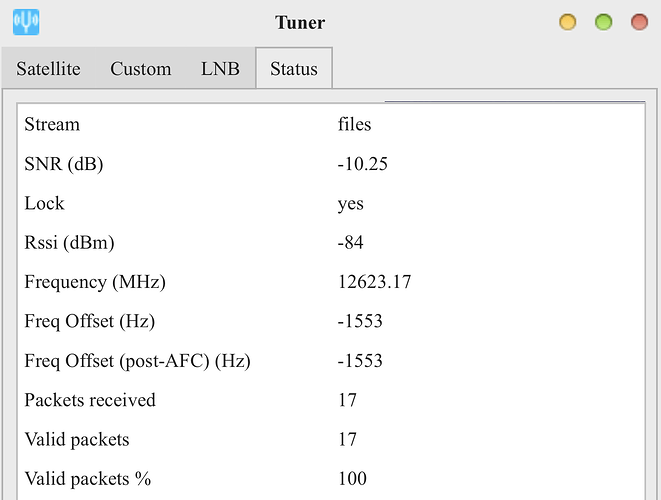Click the Rssi (dBm) label

click(x=70, y=243)
